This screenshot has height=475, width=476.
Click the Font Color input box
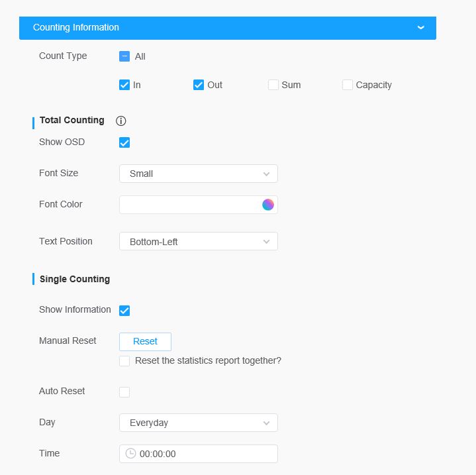point(189,205)
